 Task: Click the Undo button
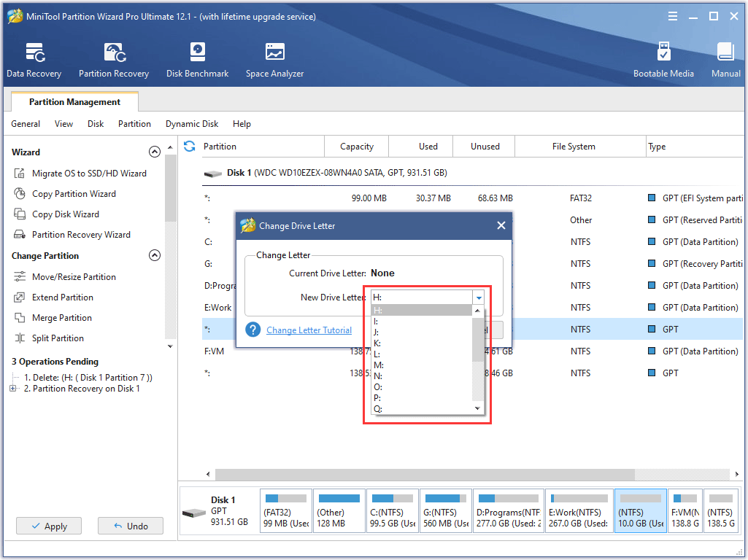point(130,526)
